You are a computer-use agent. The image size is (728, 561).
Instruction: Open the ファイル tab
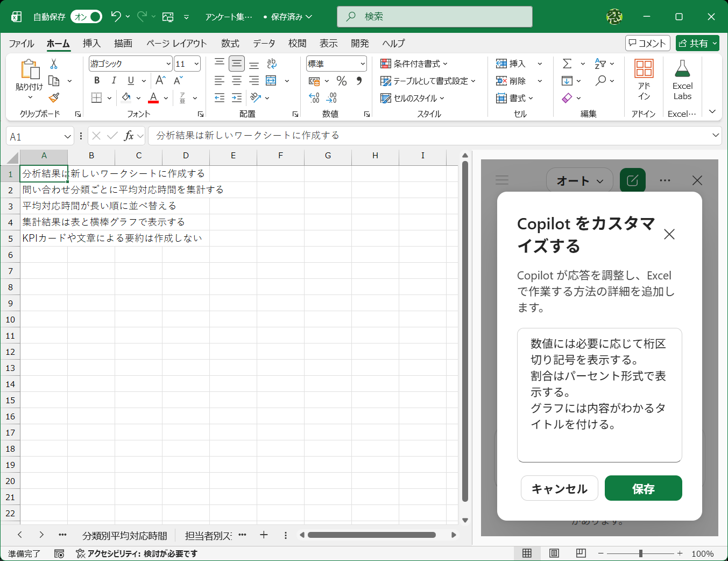pos(22,44)
